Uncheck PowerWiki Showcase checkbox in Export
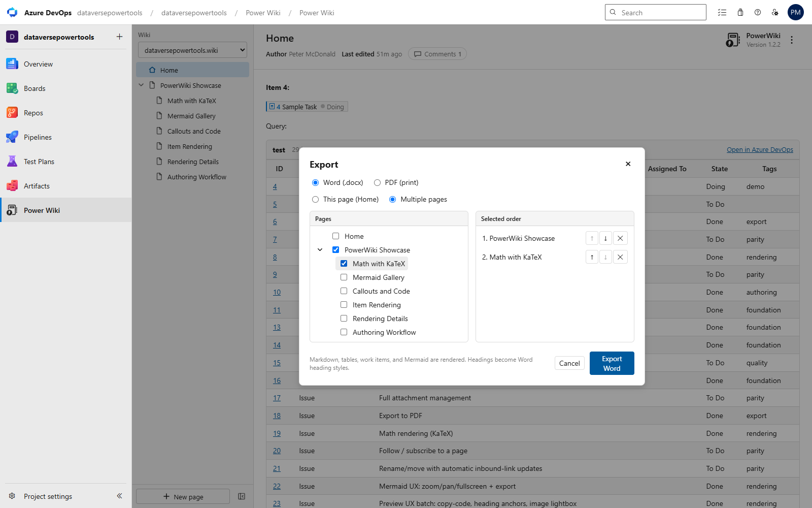This screenshot has height=508, width=812. click(x=335, y=249)
